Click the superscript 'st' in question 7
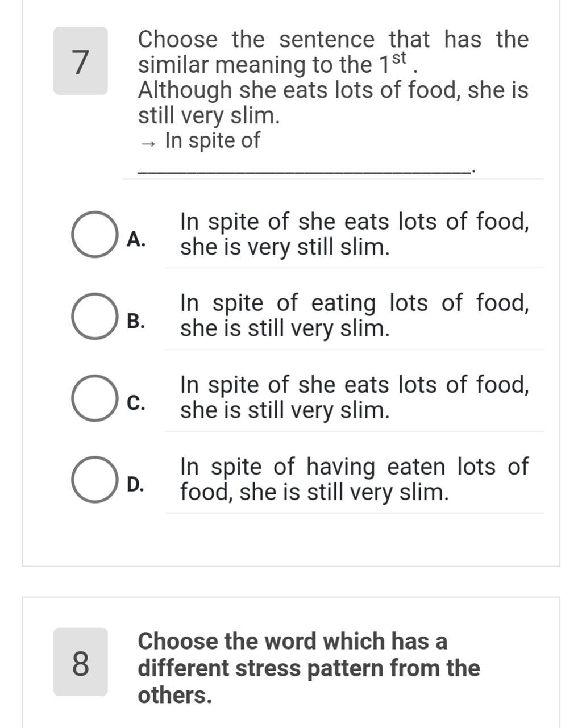The image size is (582, 728). (x=400, y=57)
